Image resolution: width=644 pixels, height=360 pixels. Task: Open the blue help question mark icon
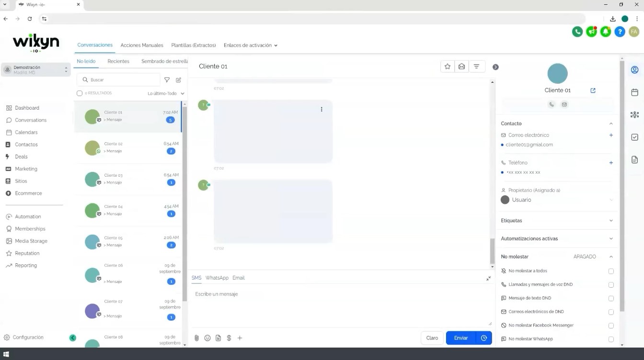coord(620,32)
